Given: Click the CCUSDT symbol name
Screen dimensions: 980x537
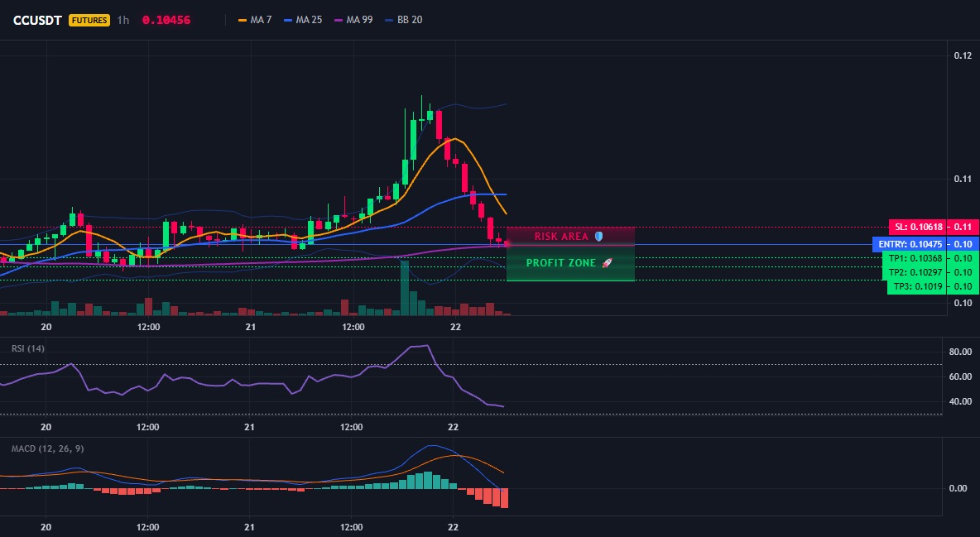Looking at the screenshot, I should click(37, 20).
